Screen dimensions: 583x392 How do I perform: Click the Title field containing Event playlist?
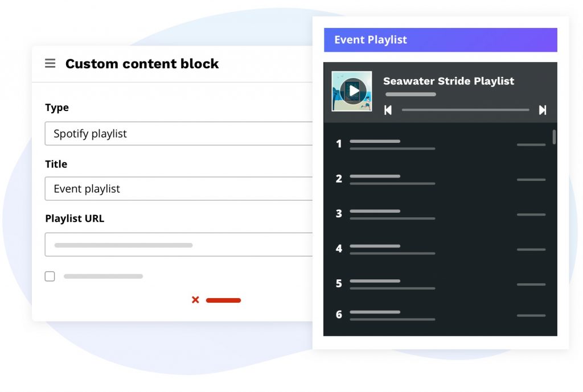click(179, 189)
